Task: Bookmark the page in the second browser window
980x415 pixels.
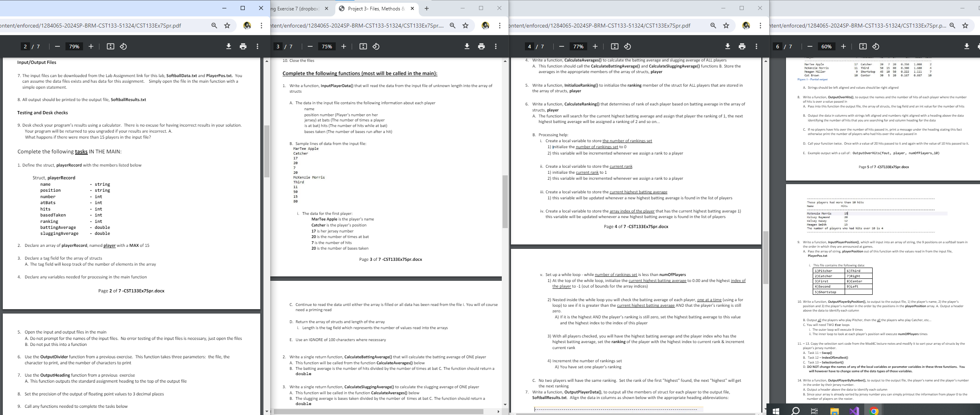Action: pos(466,25)
